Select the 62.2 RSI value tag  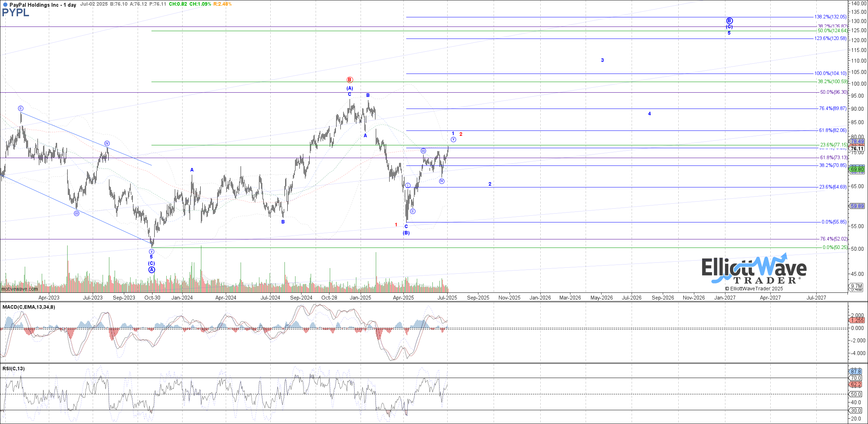pyautogui.click(x=856, y=384)
